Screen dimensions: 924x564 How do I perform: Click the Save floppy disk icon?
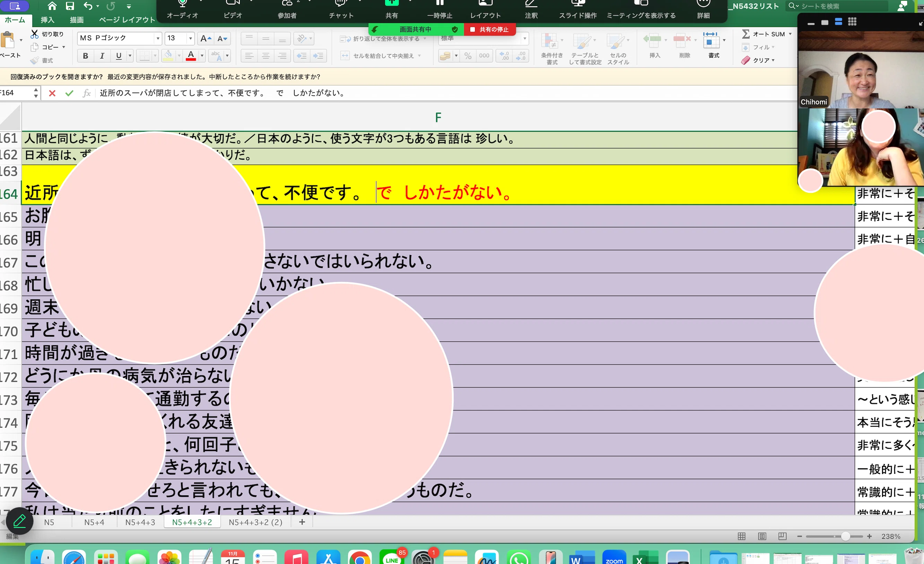(70, 6)
